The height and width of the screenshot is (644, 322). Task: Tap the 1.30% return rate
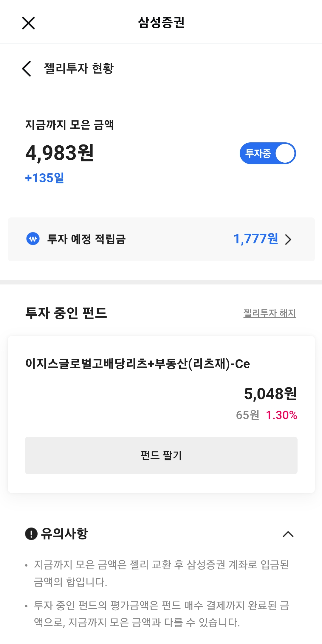click(x=281, y=415)
